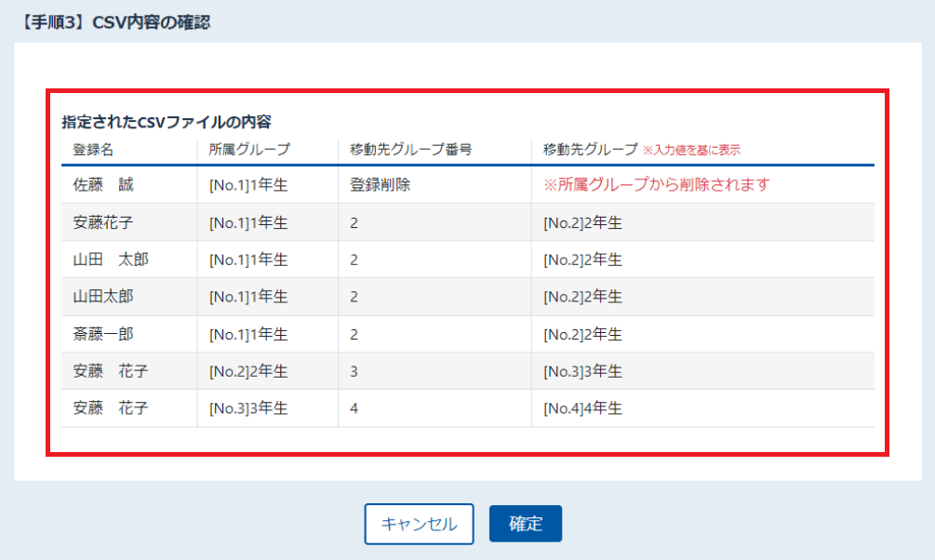
Task: Click the 斎藤一郎 name cell
Action: click(103, 334)
